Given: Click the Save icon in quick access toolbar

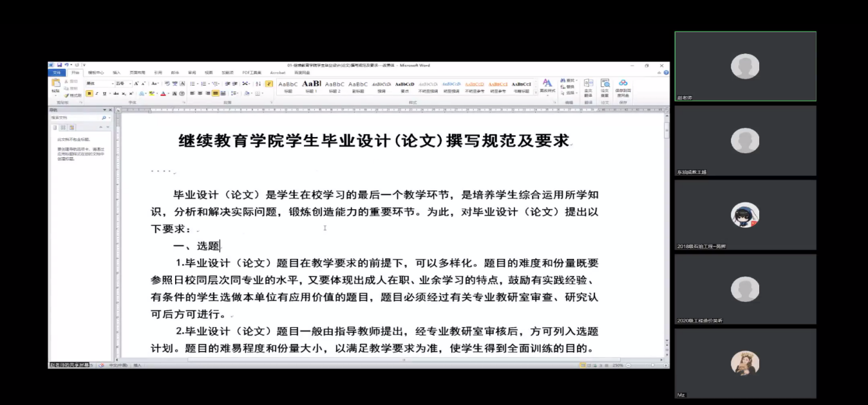Looking at the screenshot, I should point(59,65).
